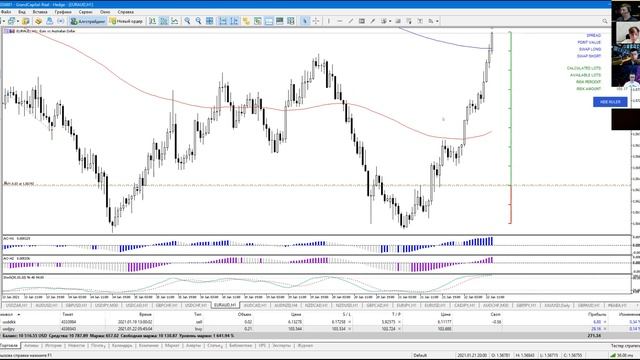This screenshot has height=360, width=640.
Task: Select the trendline drawing tool
Action: 351,21
